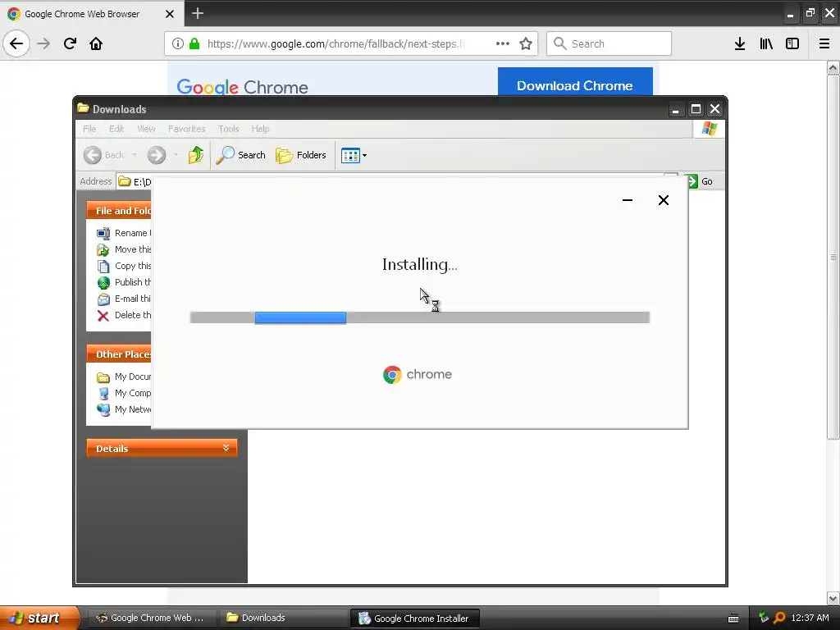Bookmark this page with the star
This screenshot has height=630, width=840.
(526, 43)
